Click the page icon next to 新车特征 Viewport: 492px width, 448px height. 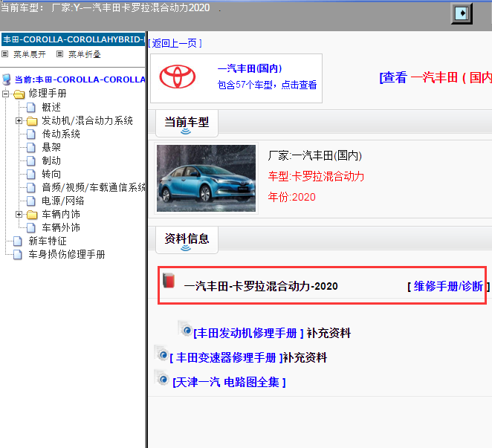pyautogui.click(x=18, y=241)
